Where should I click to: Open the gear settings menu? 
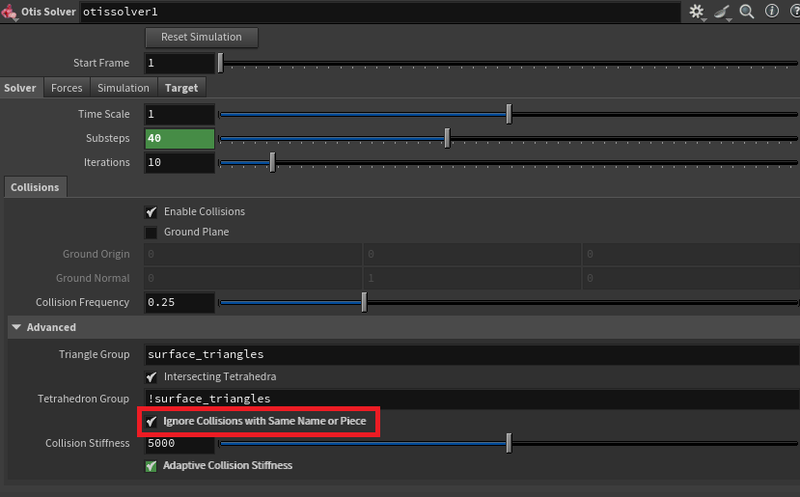(697, 12)
